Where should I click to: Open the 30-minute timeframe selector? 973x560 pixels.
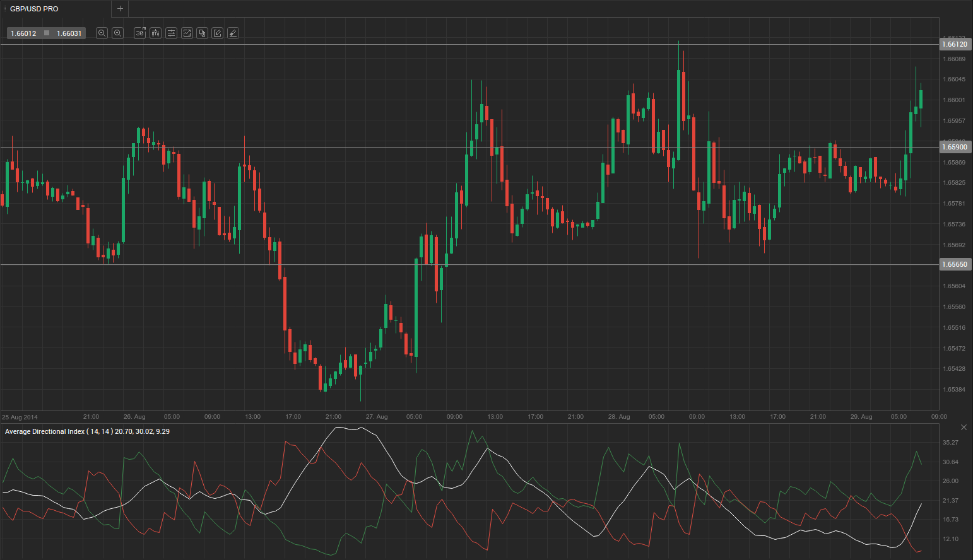point(140,33)
